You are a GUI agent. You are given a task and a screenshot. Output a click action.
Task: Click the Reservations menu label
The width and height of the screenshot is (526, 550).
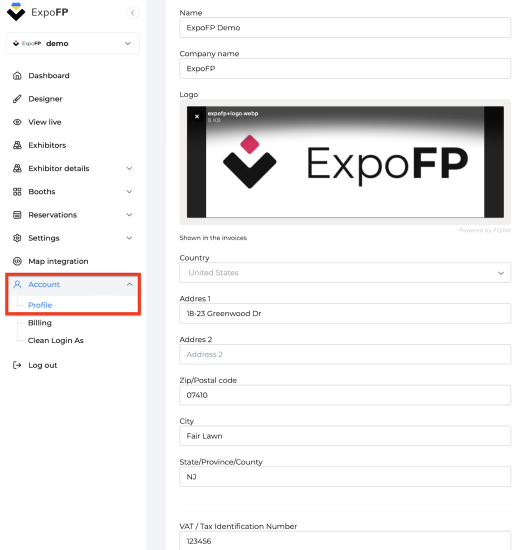tap(53, 215)
